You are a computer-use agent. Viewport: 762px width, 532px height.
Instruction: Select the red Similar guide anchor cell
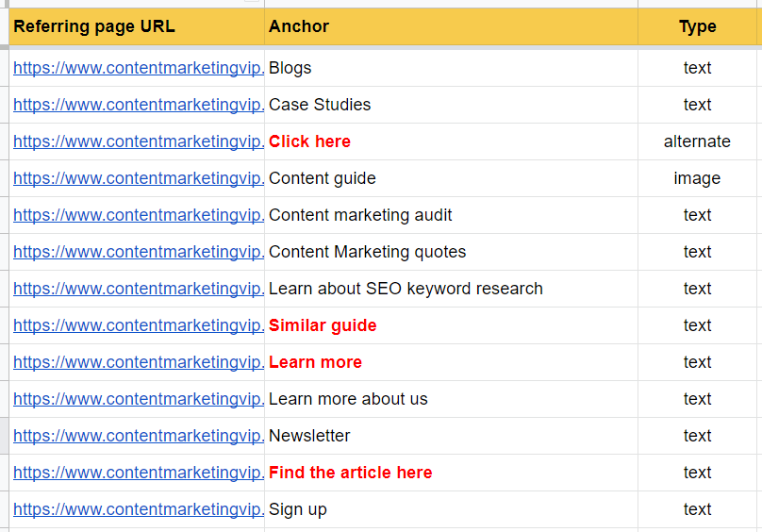(x=451, y=325)
